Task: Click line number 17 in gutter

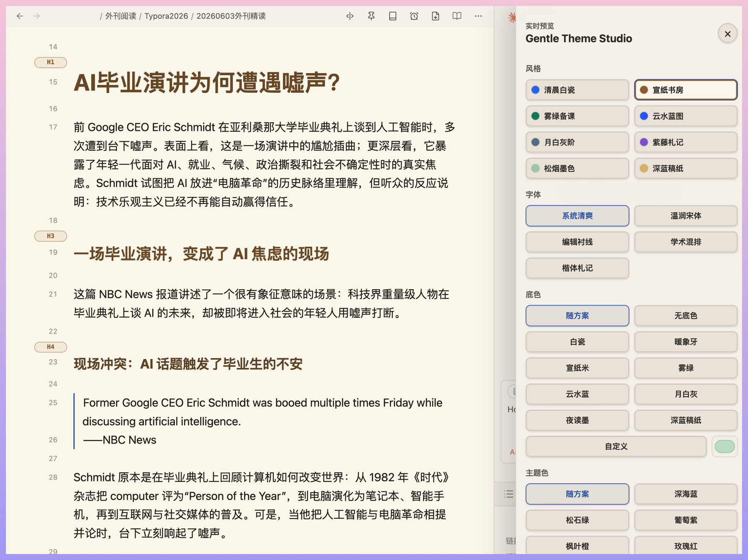Action: (53, 127)
